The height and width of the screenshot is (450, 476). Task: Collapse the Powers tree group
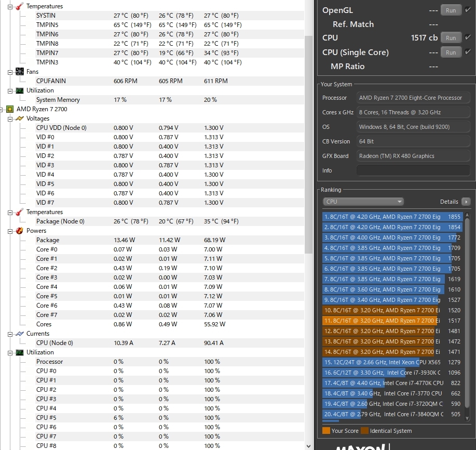[10, 231]
